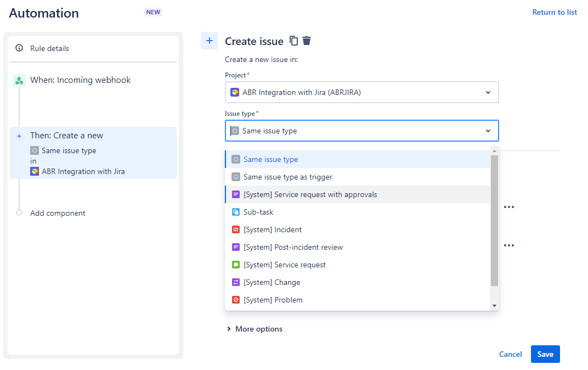The width and height of the screenshot is (588, 370).
Task: Choose [System] Service request option
Action: 358,265
